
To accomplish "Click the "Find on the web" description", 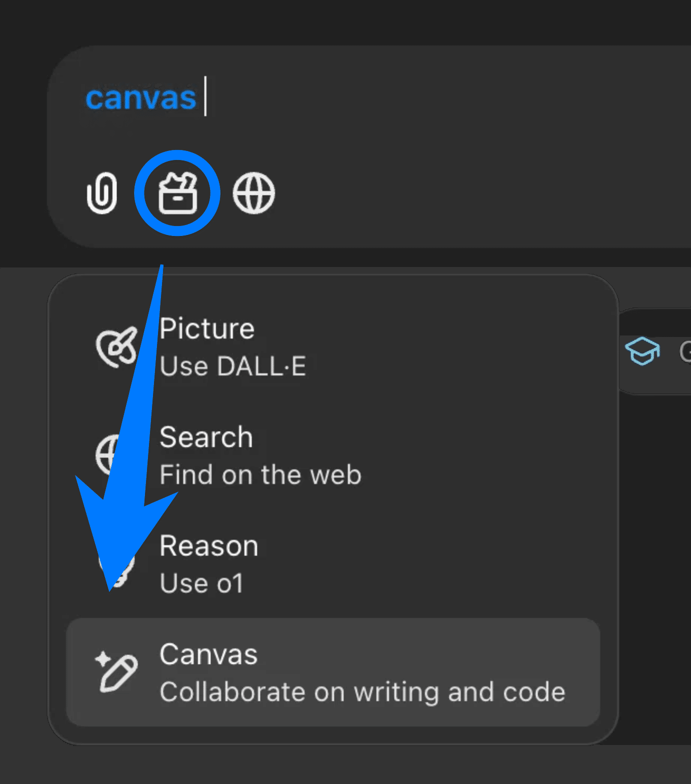I will click(x=260, y=475).
